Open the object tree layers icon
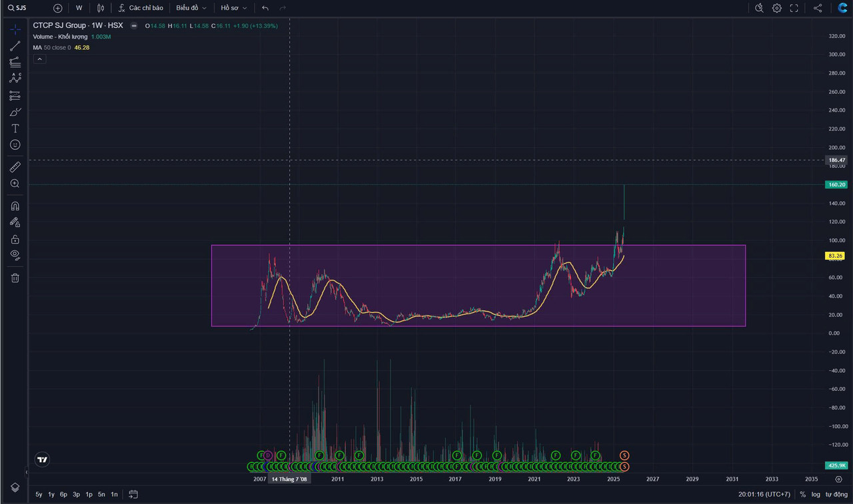 tap(15, 487)
